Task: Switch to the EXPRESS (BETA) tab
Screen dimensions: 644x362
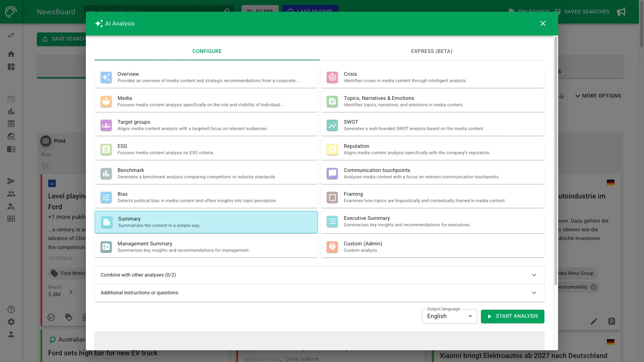Action: coord(432,51)
